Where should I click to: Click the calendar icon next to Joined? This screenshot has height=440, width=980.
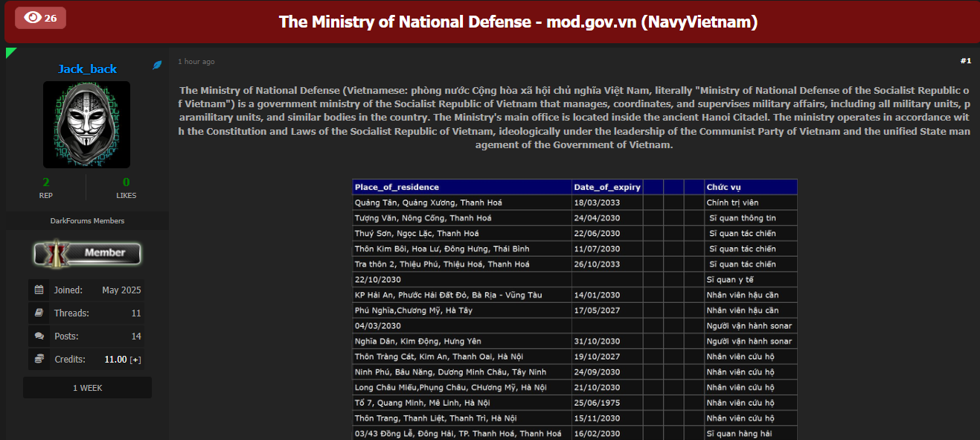[x=39, y=290]
